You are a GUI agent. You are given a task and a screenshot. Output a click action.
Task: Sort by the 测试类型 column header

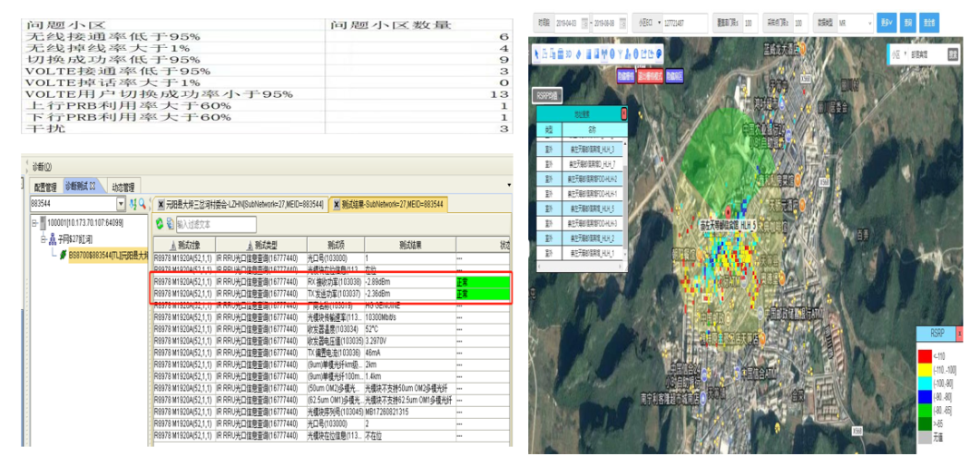[260, 245]
